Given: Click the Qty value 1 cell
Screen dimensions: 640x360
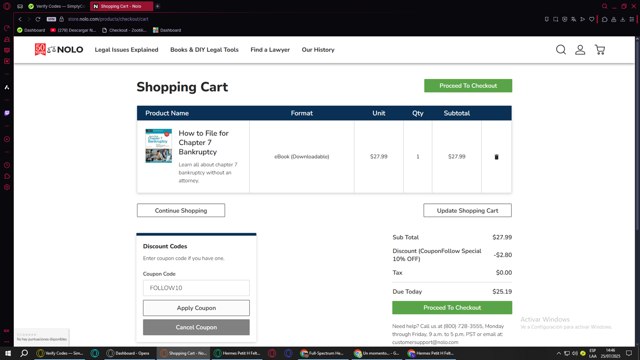Looking at the screenshot, I should coord(418,157).
